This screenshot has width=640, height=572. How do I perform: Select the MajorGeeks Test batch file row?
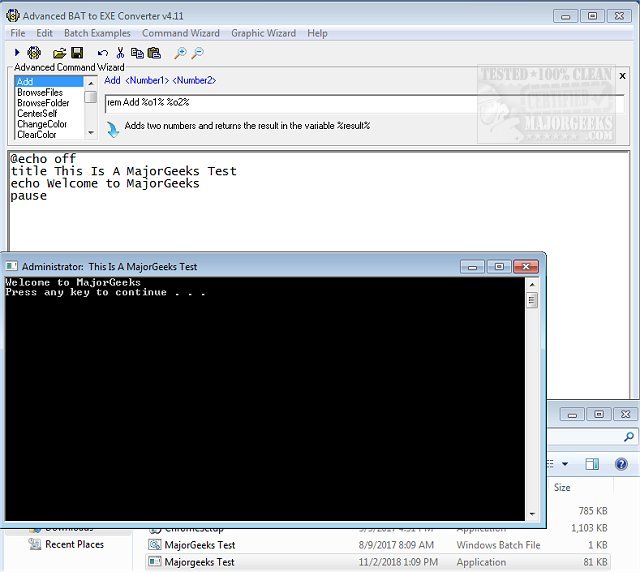click(378, 545)
